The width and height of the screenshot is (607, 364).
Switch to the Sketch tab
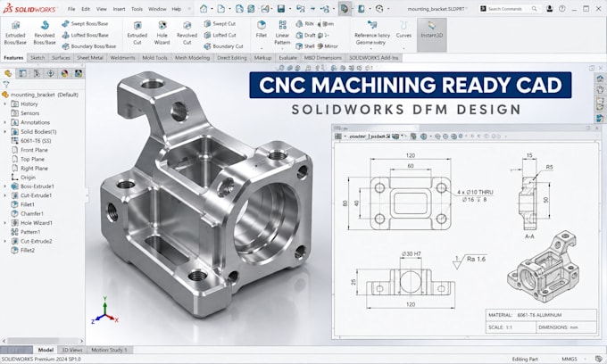point(37,58)
